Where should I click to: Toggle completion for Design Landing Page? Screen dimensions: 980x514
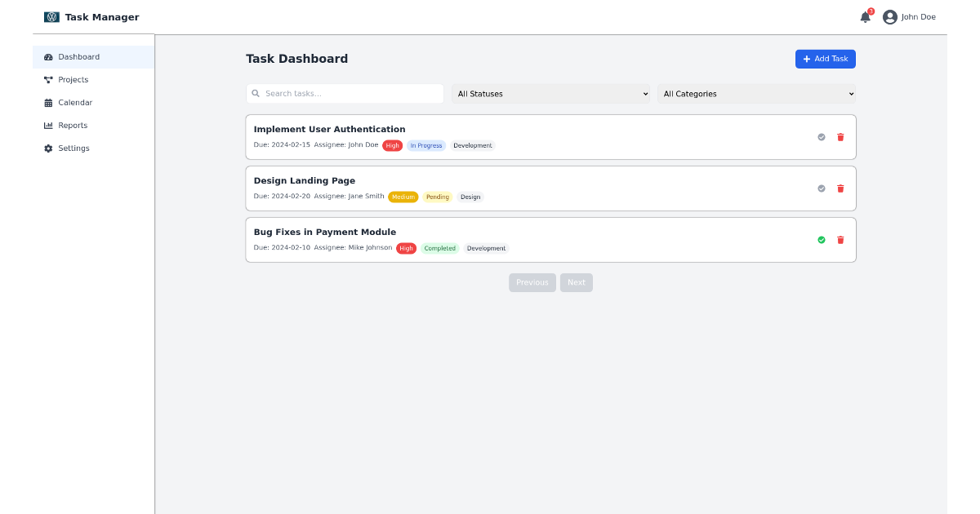point(822,188)
